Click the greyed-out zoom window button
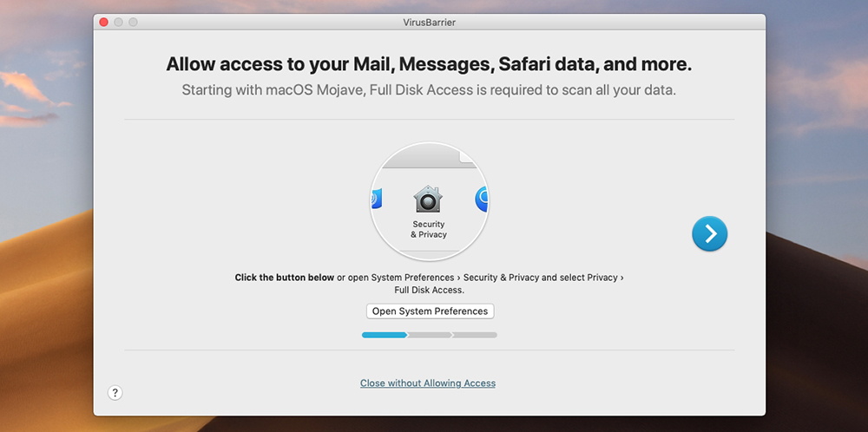Screen dimensions: 868x432 (133, 23)
